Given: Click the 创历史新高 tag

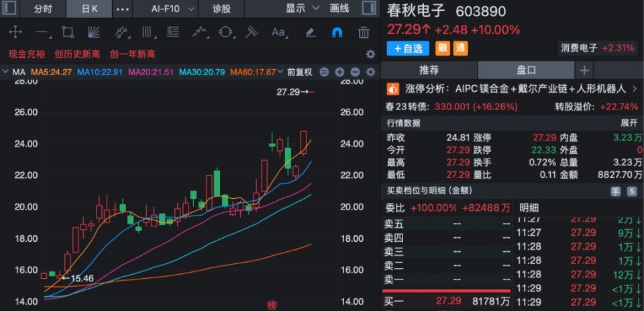Looking at the screenshot, I should [77, 54].
